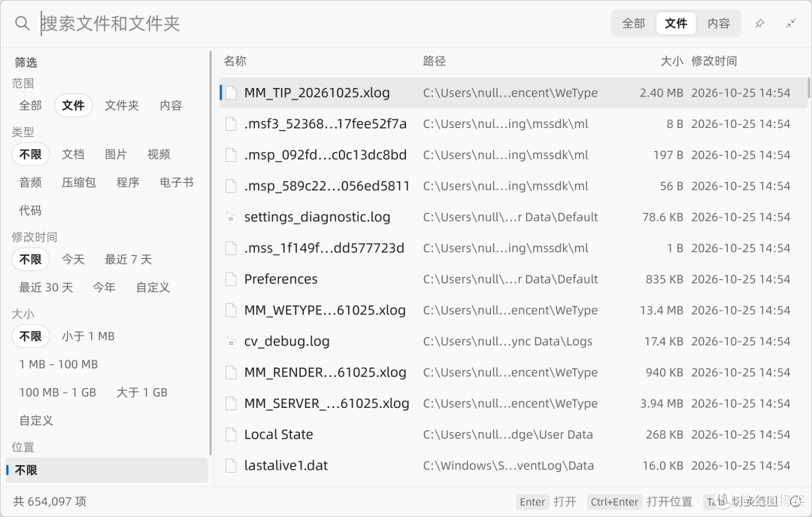Filter modified time to 最近 7 天
Image resolution: width=812 pixels, height=517 pixels.
128,260
